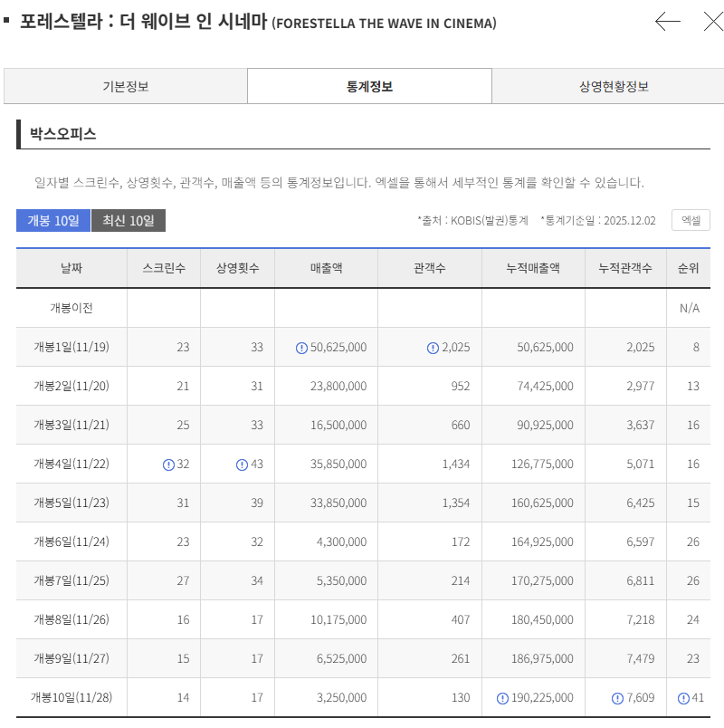Select the 개봉1일(11/19) row label
Screen dimensions: 724x728
point(71,348)
